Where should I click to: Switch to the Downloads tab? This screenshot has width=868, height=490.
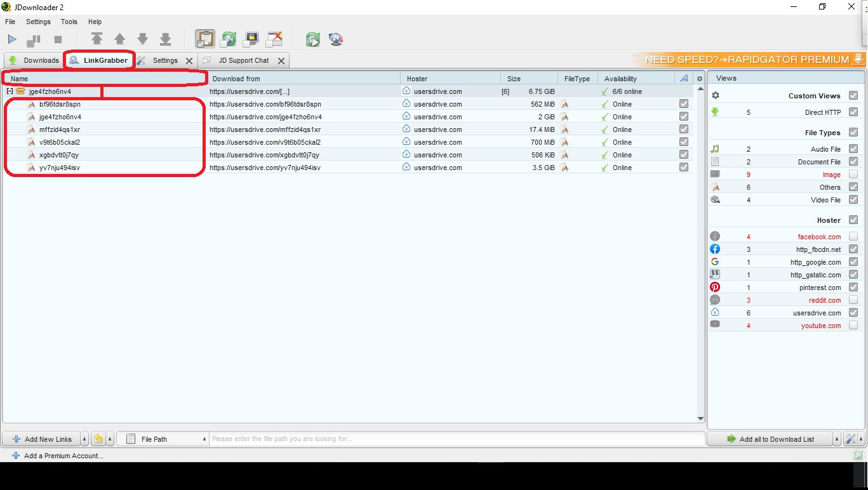click(34, 60)
